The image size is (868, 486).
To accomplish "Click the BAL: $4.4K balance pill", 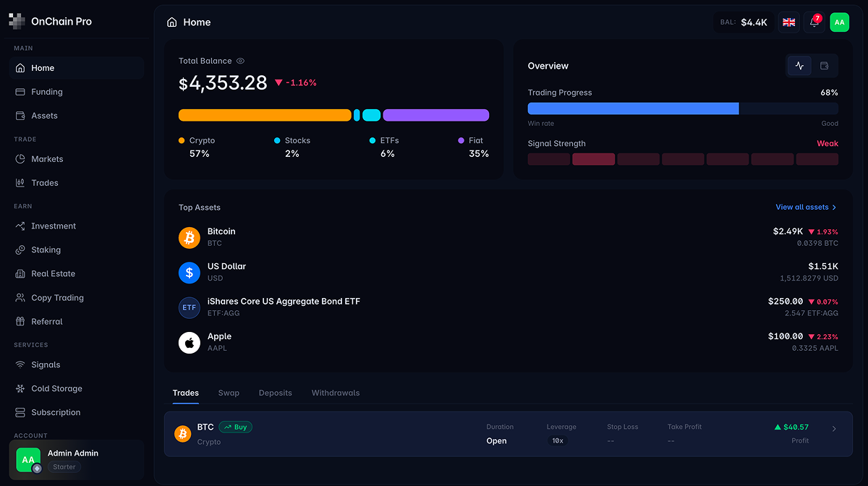I will click(x=744, y=22).
